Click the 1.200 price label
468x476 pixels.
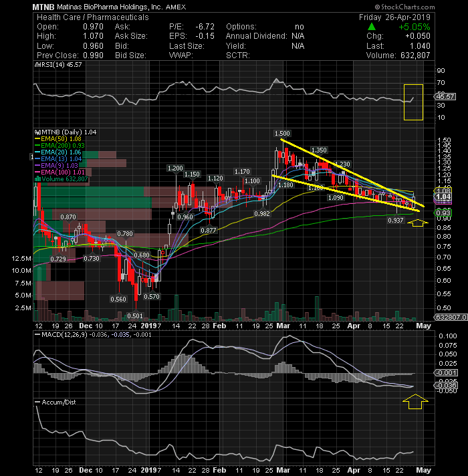(x=175, y=168)
